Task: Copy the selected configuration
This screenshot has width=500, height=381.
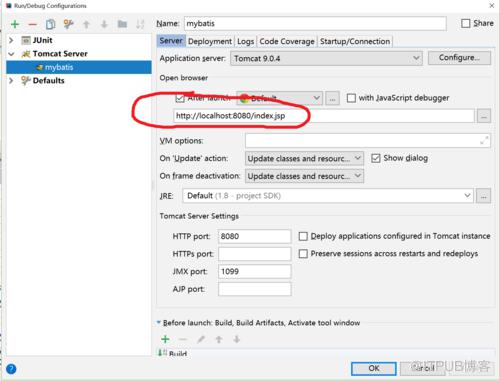Action: [x=50, y=24]
